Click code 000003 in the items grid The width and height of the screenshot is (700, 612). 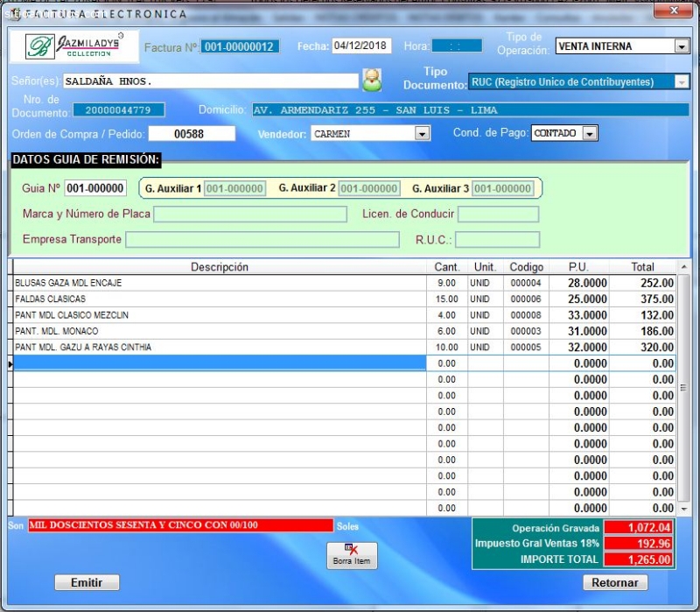(526, 332)
